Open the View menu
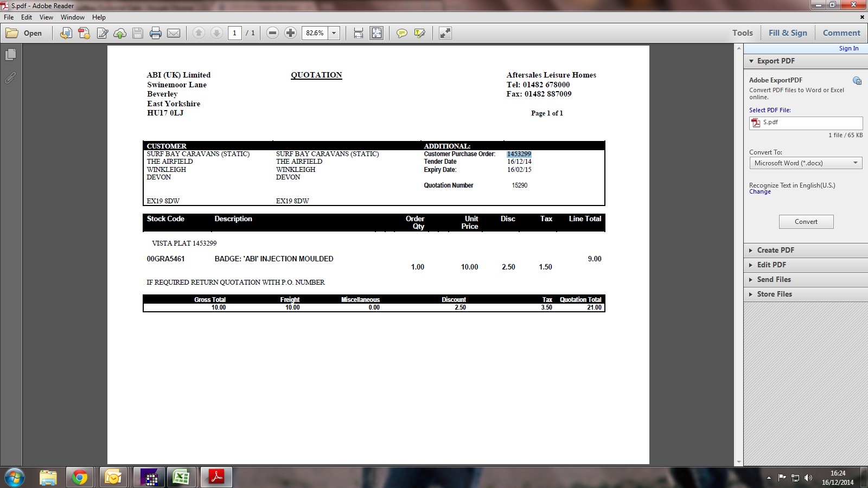This screenshot has width=868, height=488. pos(46,17)
